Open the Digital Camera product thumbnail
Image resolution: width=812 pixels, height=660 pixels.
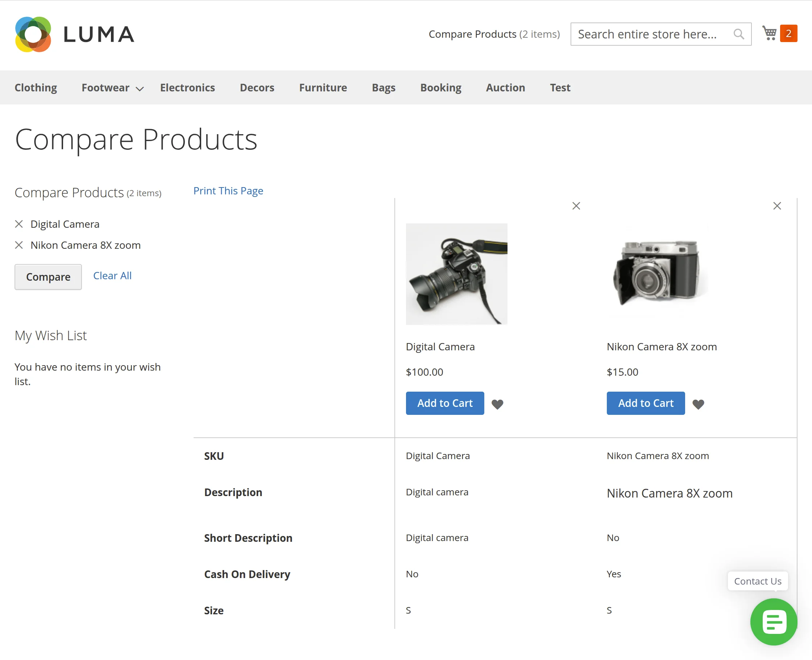(456, 274)
